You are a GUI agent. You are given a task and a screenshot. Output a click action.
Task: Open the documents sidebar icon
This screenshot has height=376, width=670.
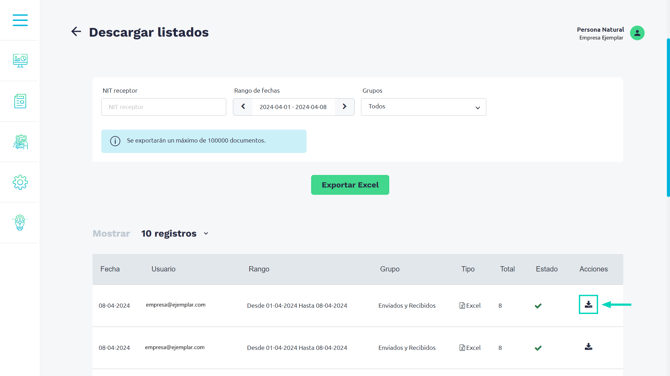(20, 101)
